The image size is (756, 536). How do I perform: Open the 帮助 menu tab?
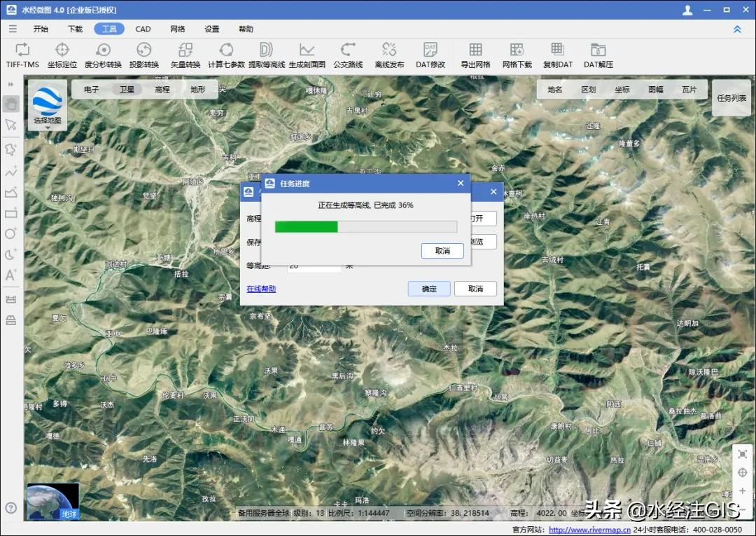coord(246,29)
